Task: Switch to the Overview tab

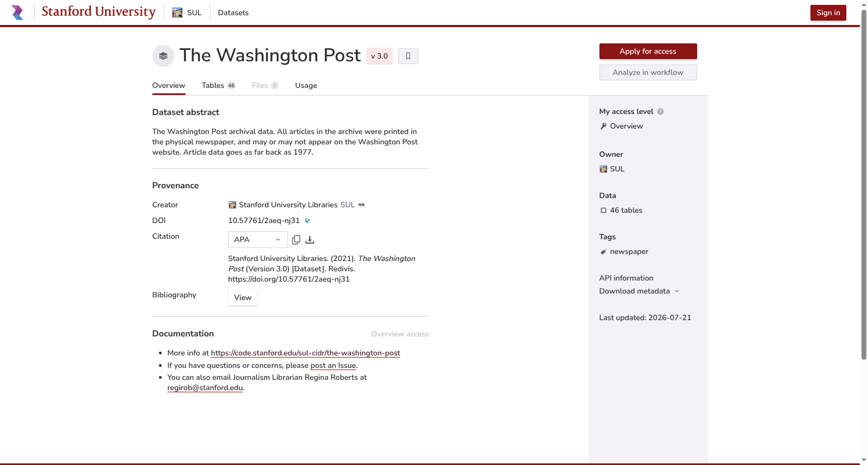Action: point(169,85)
